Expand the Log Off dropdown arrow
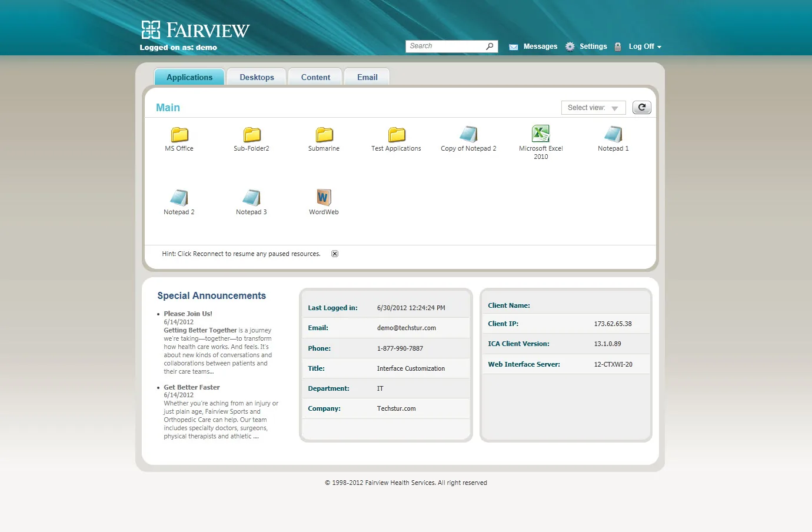This screenshot has width=812, height=532. click(660, 47)
